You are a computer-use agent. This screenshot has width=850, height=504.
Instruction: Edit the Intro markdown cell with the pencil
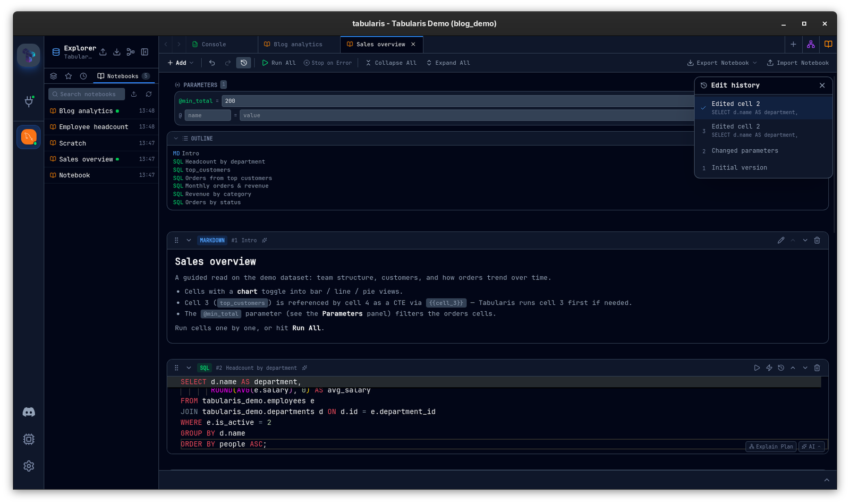tap(781, 241)
